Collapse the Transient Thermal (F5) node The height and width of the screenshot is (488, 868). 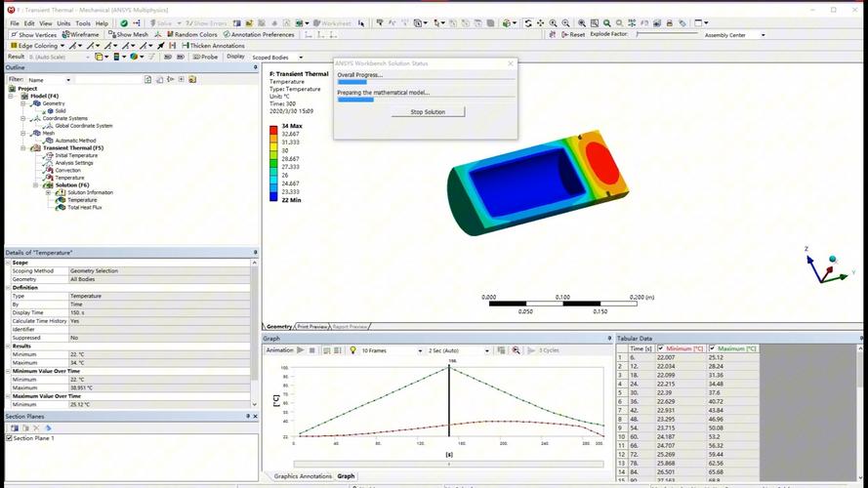pos(22,147)
